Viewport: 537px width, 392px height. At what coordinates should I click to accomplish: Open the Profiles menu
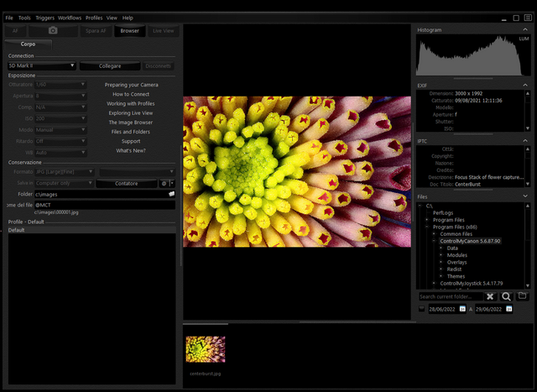(94, 18)
